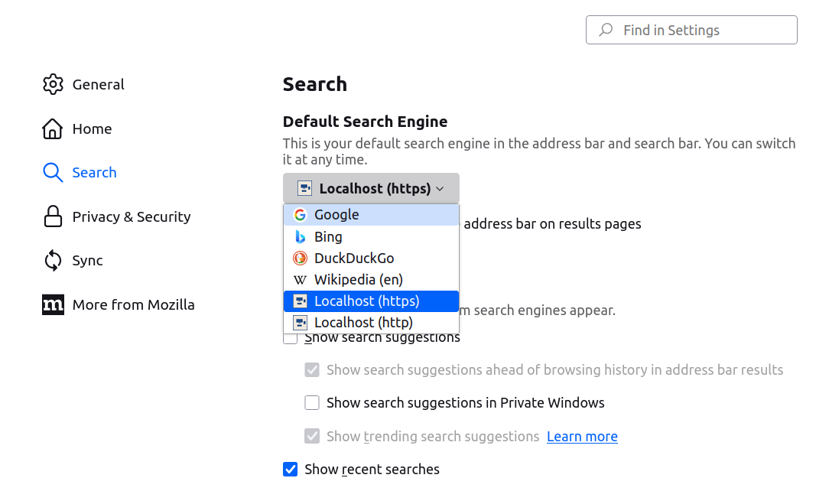Pick Wikipedia (en) as search engine
Image resolution: width=816 pixels, height=504 pixels.
[358, 280]
